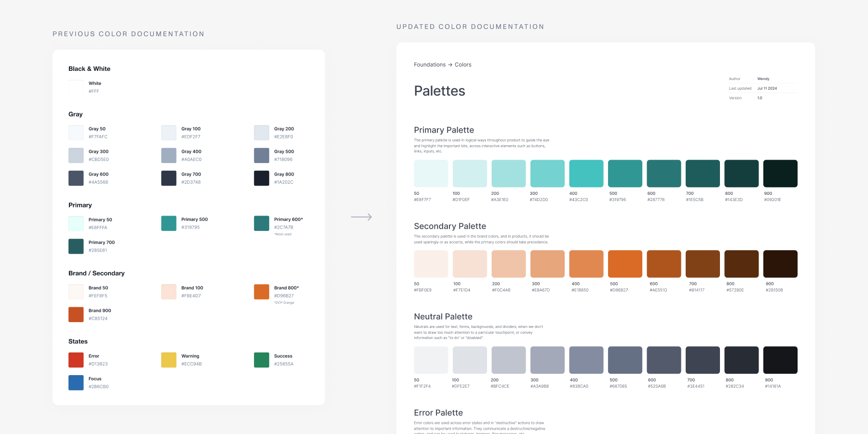
Task: Click the arrow between the two documentation panels
Action: 361,217
